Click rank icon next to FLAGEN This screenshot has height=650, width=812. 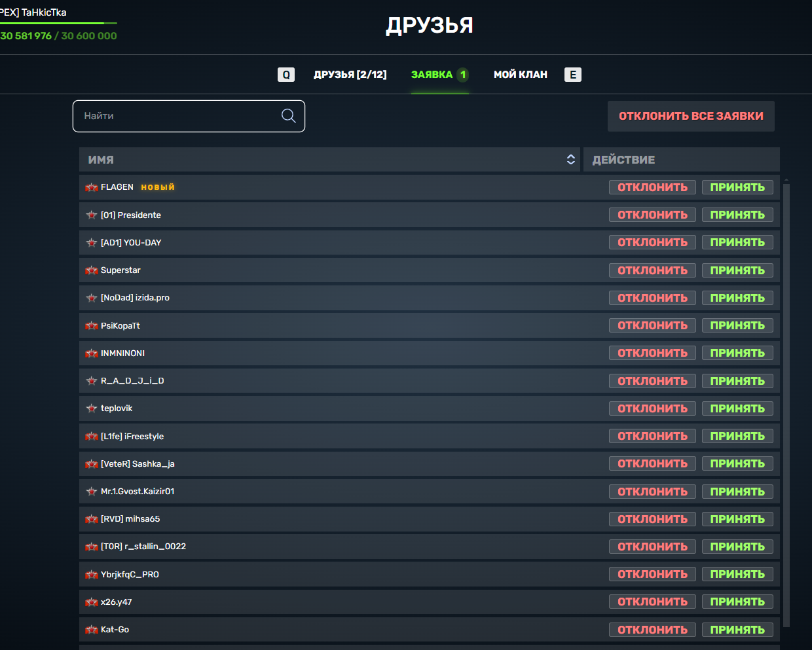tap(92, 187)
